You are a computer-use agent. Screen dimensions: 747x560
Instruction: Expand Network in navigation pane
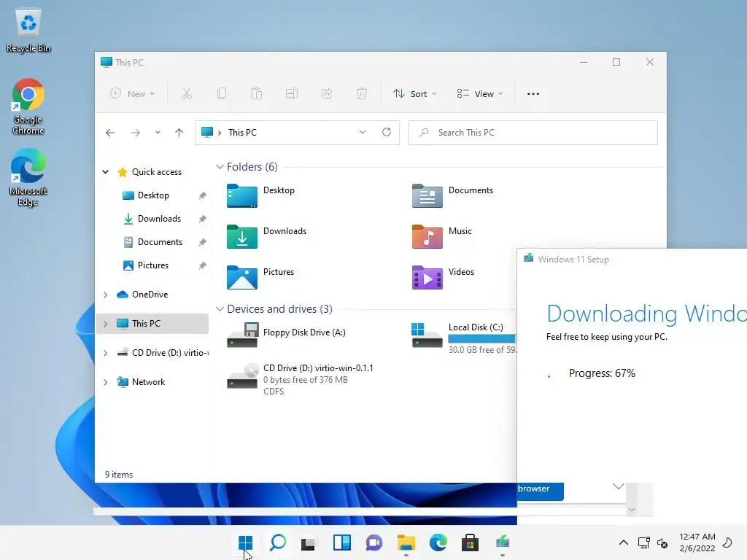pyautogui.click(x=106, y=382)
